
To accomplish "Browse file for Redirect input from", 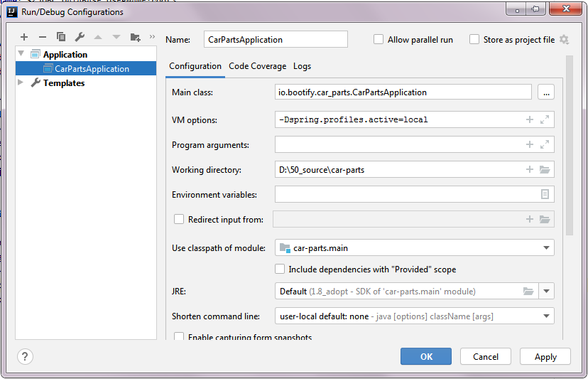I will pyautogui.click(x=545, y=219).
